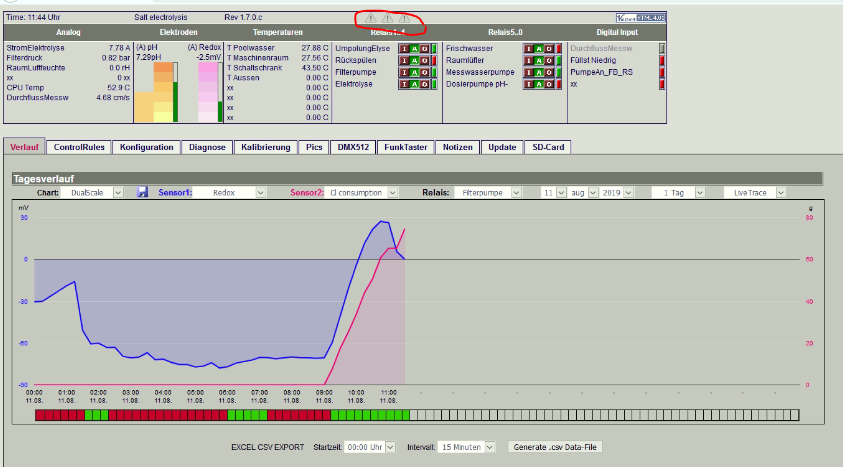This screenshot has height=467, width=843.
Task: Set Raumlüfter relay to A (auto)
Action: tap(539, 60)
